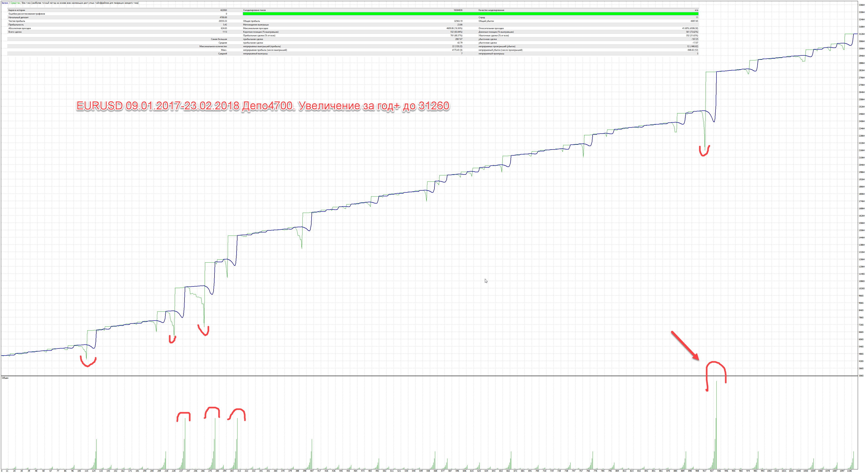The image size is (868, 473).
Task: Click the 'Общий убыток' label
Action: (x=486, y=21)
